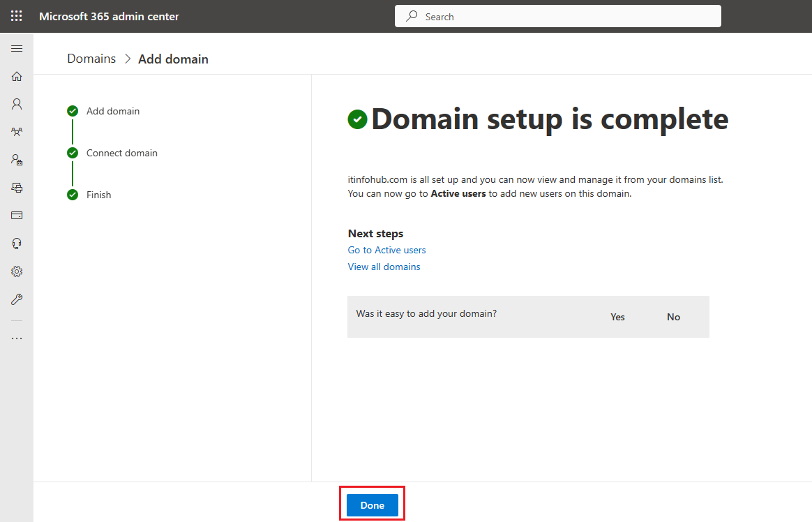The image size is (812, 522).
Task: Open Resources icon in the sidebar
Action: pyautogui.click(x=17, y=188)
